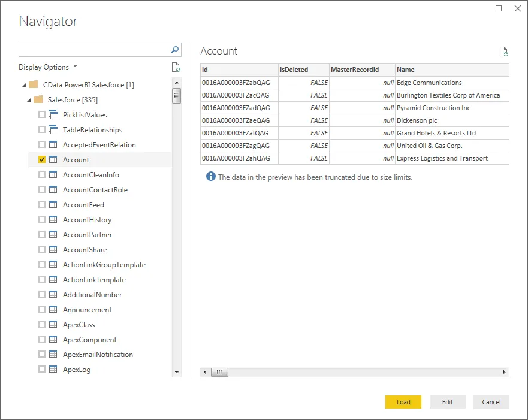Click the CData PowerBI Salesforce folder icon

[32, 84]
